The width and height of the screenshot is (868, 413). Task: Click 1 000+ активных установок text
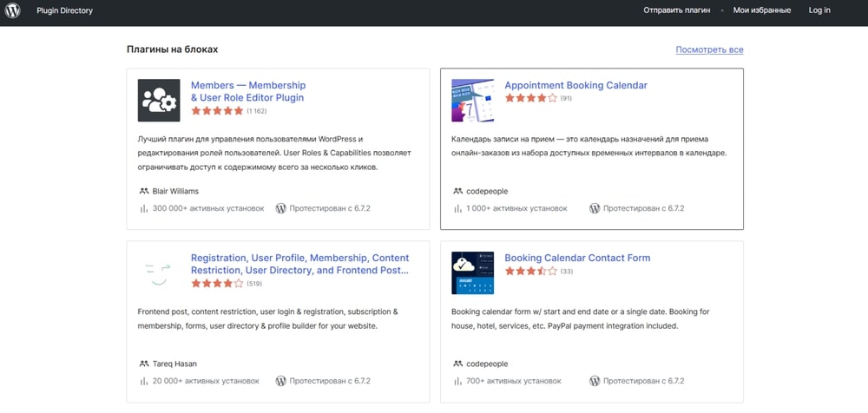pyautogui.click(x=517, y=209)
